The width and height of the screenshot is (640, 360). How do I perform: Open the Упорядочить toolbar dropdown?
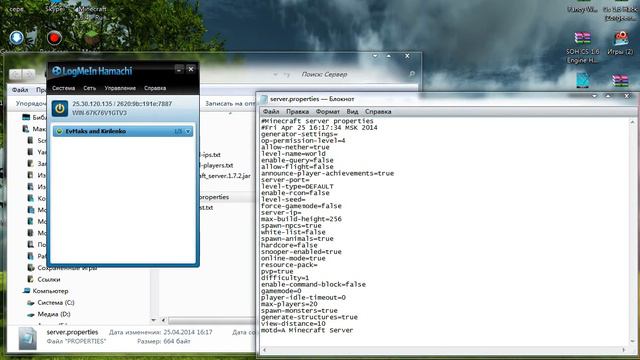31,104
